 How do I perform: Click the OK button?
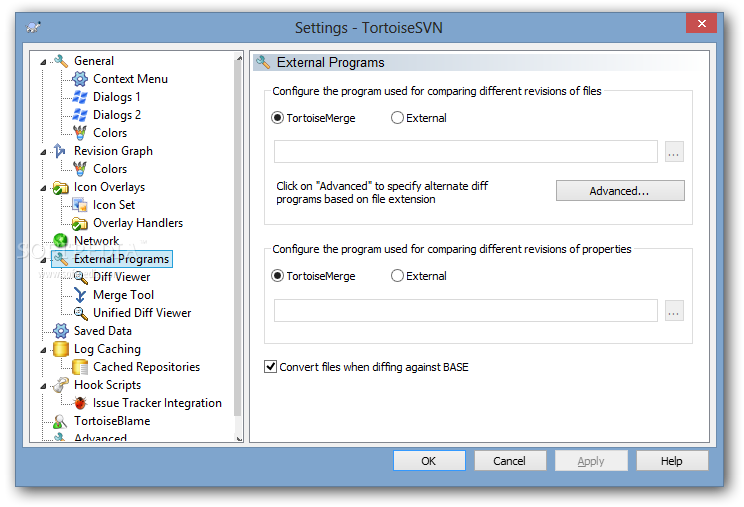tap(429, 461)
